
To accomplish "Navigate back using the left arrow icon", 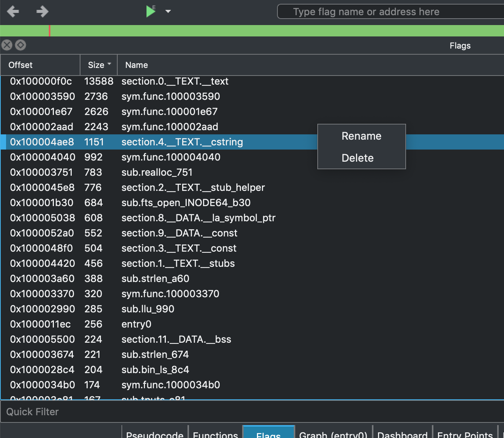I will pyautogui.click(x=13, y=12).
